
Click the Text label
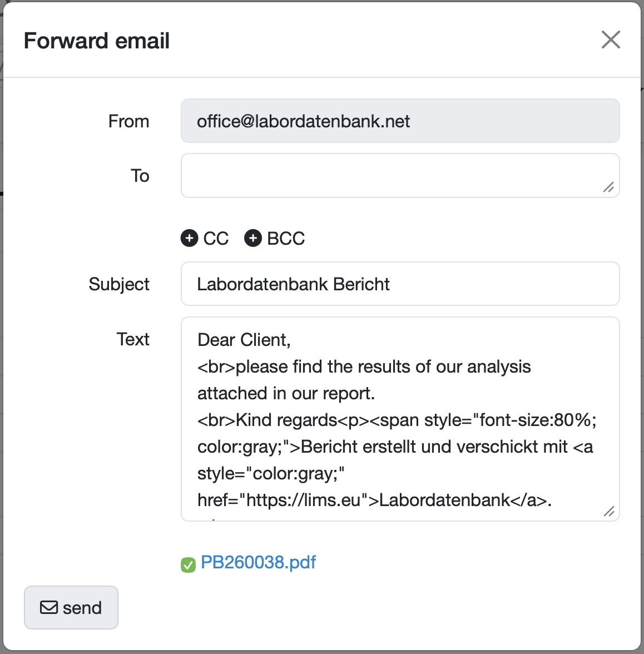[x=132, y=339]
